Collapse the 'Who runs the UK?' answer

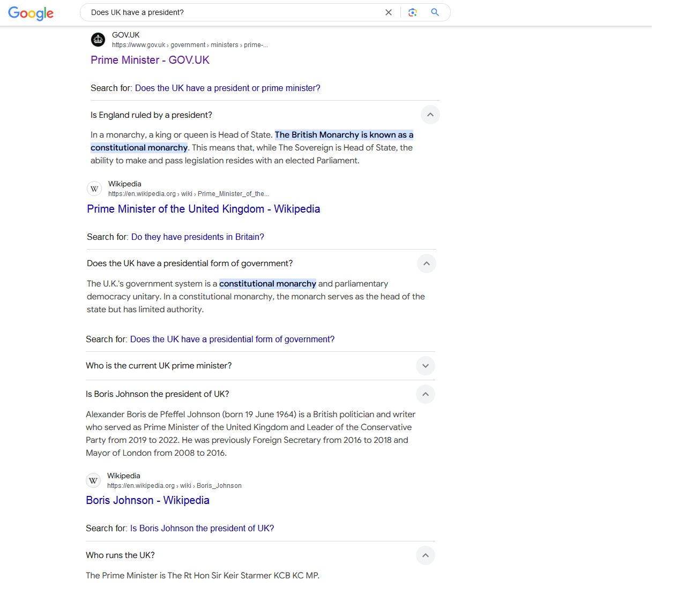pos(425,555)
